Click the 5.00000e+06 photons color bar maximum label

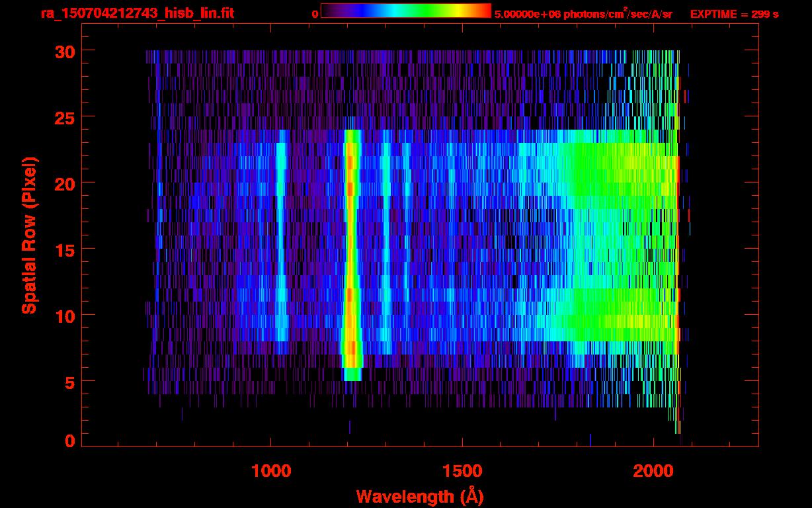(x=583, y=14)
